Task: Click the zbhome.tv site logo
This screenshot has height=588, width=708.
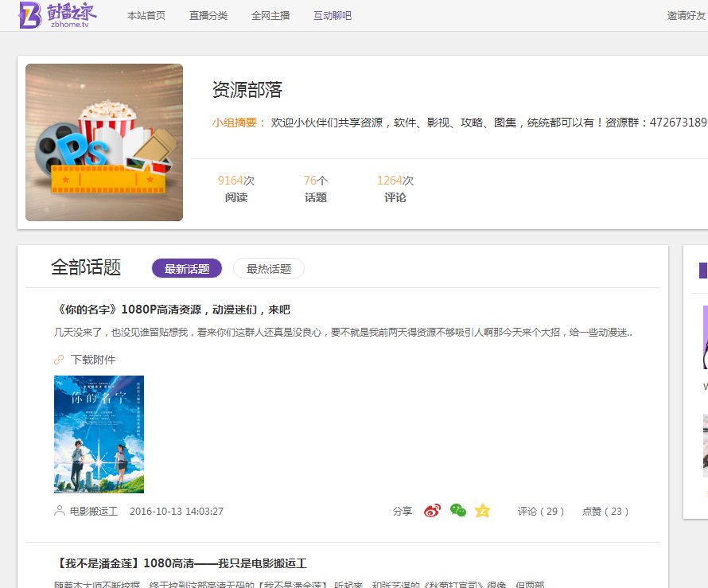Action: coord(57,14)
